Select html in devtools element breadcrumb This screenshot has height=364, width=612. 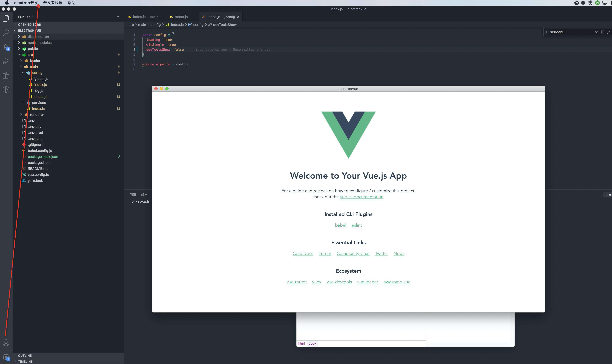coord(301,343)
